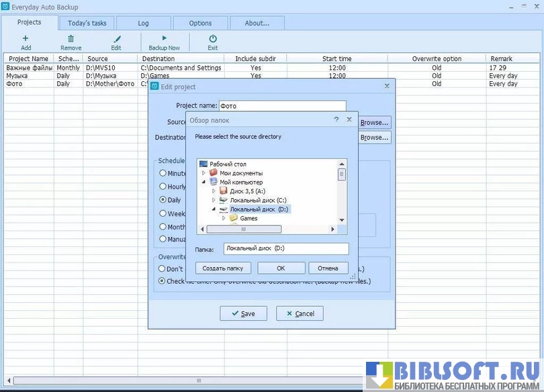The height and width of the screenshot is (392, 544).
Task: Collapse the Мой компьютер tree node
Action: (203, 182)
